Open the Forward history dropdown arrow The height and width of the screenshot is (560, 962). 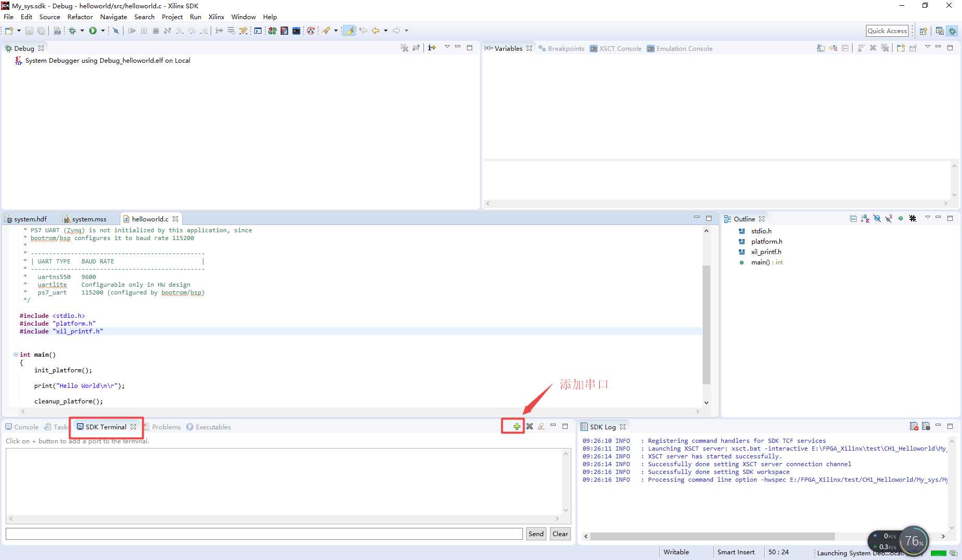(x=406, y=31)
